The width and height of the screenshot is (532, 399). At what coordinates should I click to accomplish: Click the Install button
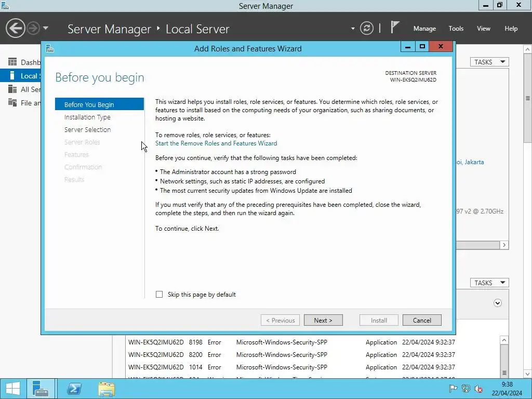pyautogui.click(x=379, y=320)
